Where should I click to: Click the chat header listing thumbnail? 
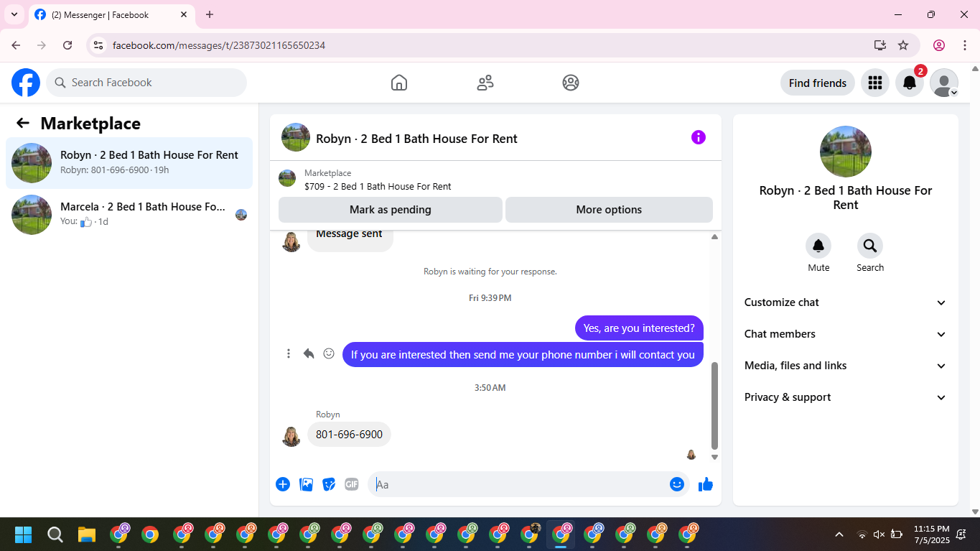click(x=296, y=137)
